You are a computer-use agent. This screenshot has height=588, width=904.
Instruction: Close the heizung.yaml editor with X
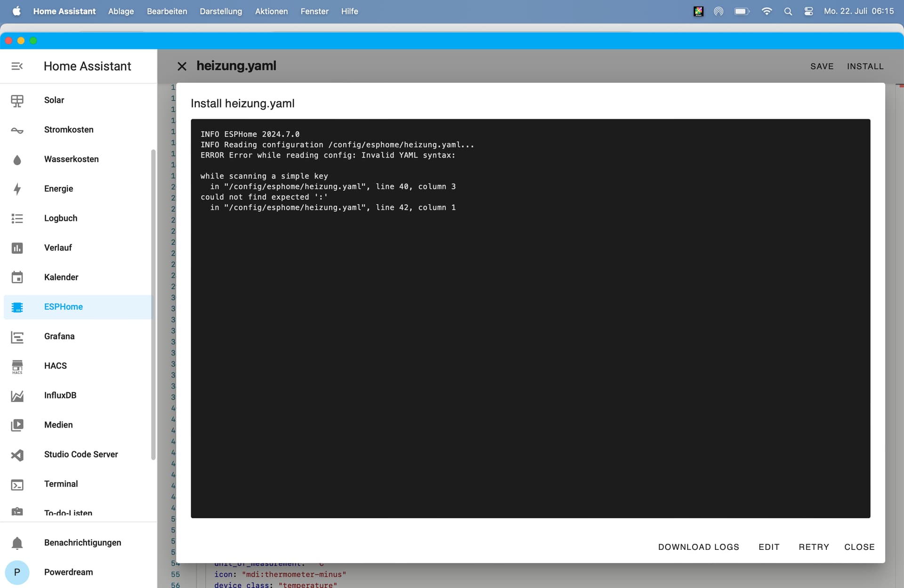(182, 66)
